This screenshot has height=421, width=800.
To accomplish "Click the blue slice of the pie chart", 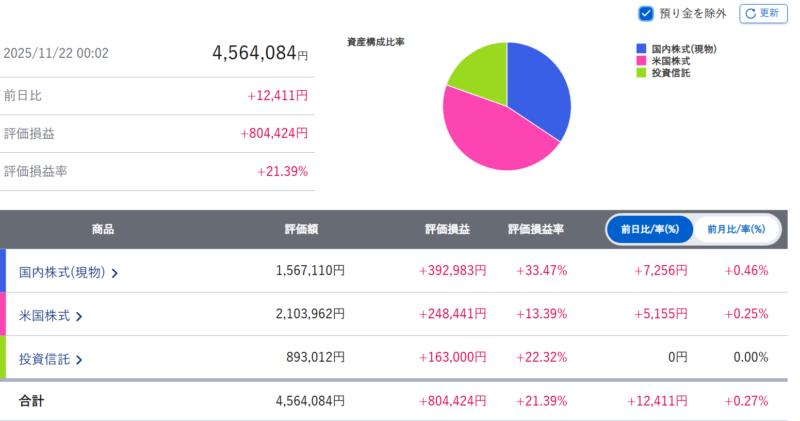I will click(540, 95).
